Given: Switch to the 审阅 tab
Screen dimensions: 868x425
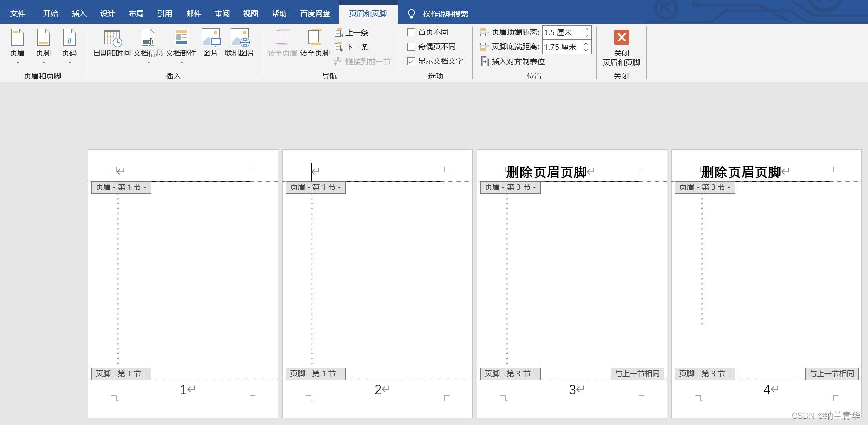Looking at the screenshot, I should point(222,14).
